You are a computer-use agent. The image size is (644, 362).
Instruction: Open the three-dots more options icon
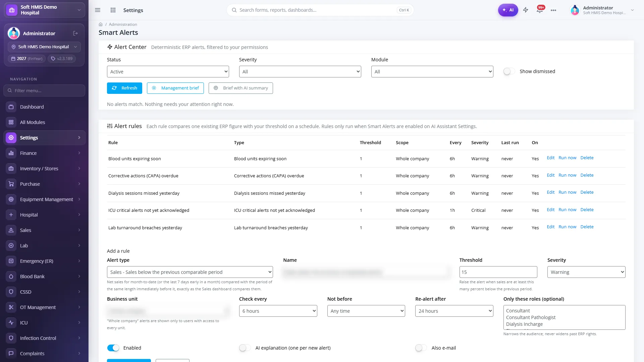coord(553,10)
